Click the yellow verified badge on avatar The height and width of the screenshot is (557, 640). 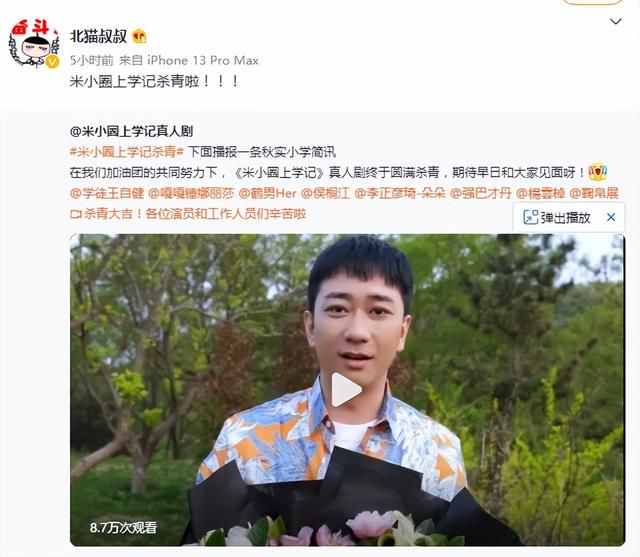point(52,62)
